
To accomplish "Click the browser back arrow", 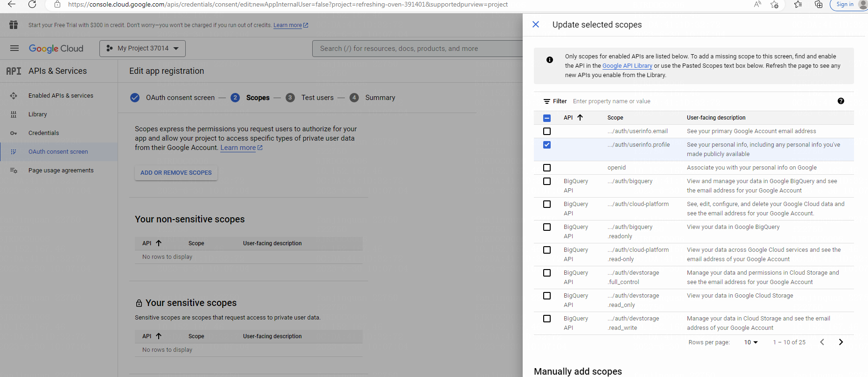I will (x=12, y=4).
